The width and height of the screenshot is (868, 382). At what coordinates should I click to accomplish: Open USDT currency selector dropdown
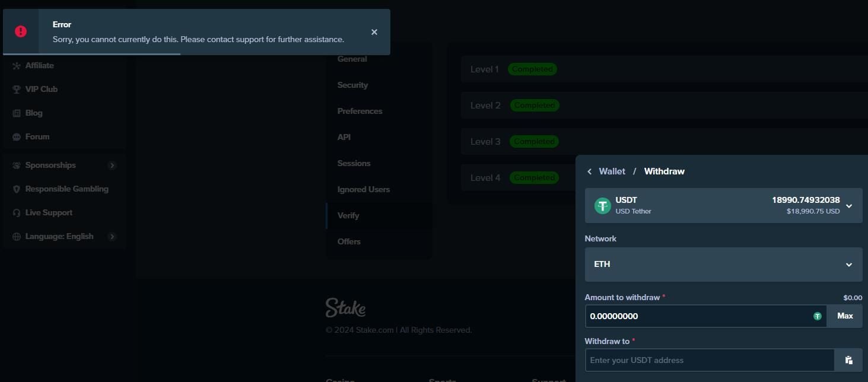click(x=723, y=206)
